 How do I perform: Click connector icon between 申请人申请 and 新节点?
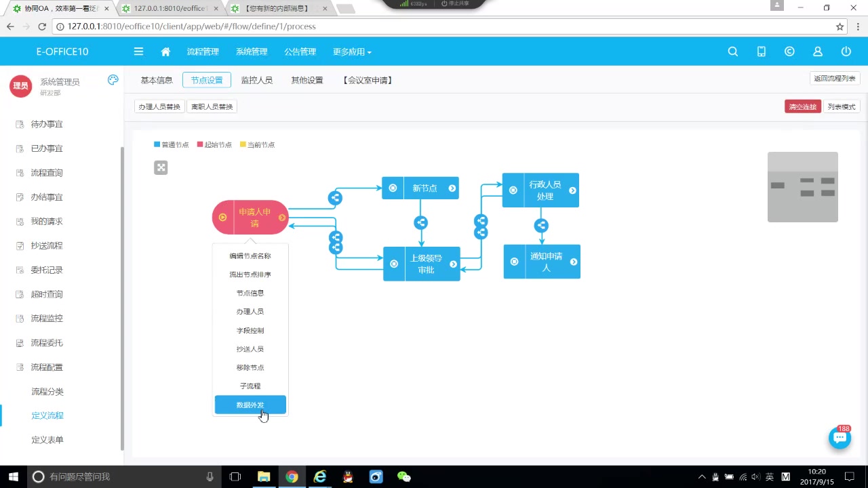click(x=335, y=198)
